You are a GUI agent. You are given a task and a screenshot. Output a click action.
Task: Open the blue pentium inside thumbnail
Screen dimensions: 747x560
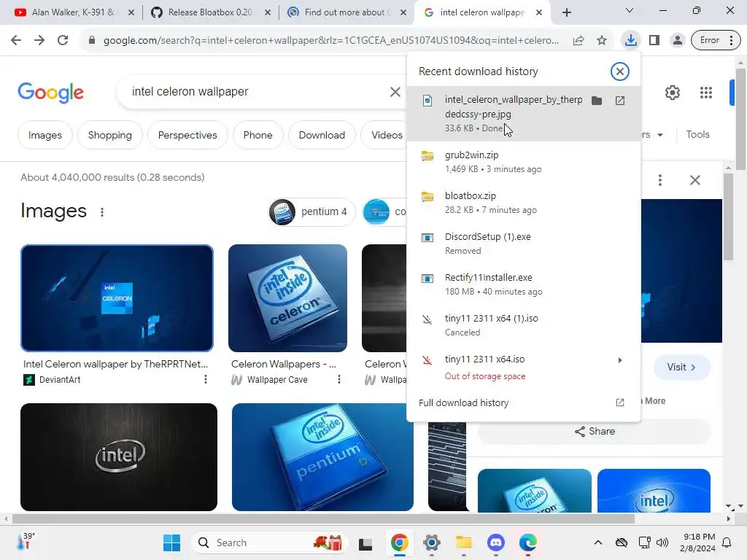click(322, 457)
